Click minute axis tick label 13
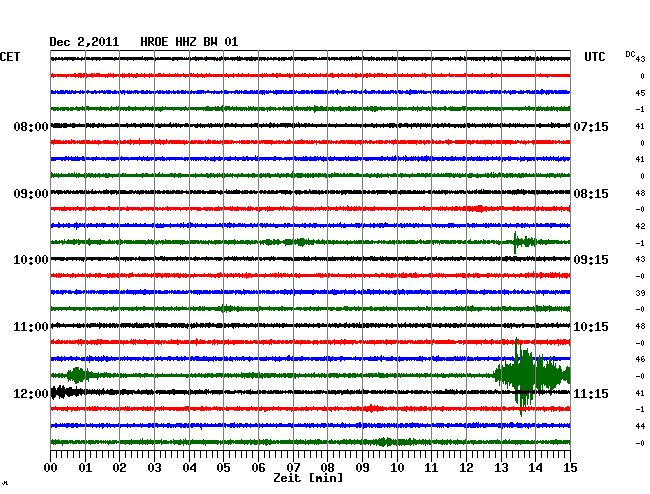This screenshot has width=650, height=494. pos(501,468)
